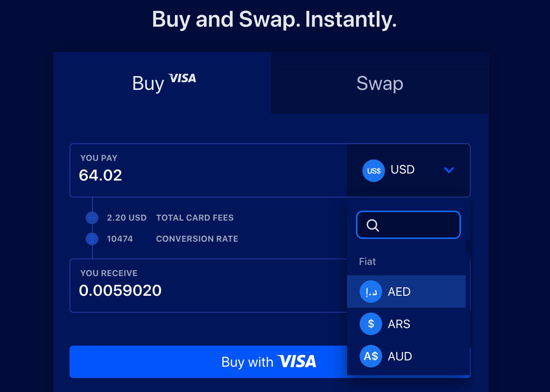Pick AUD in the currency dropdown
The width and height of the screenshot is (550, 392).
click(406, 356)
